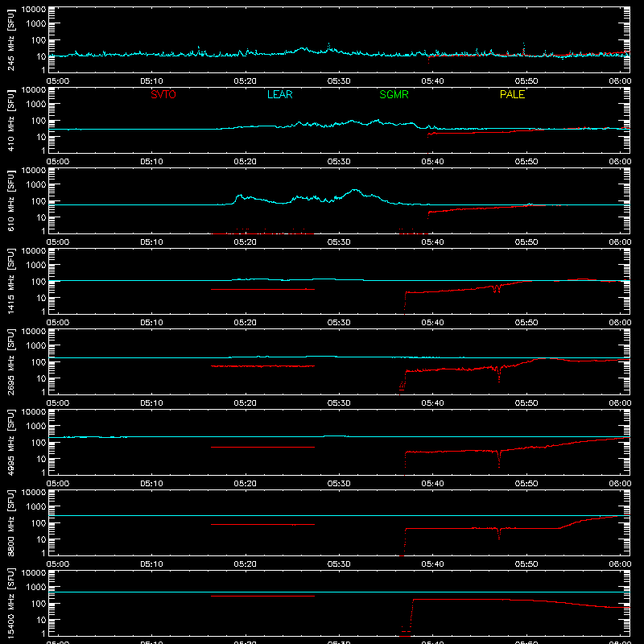Select the 410 MHz [SFU] axis label
This screenshot has height=644, width=644.
coord(10,120)
